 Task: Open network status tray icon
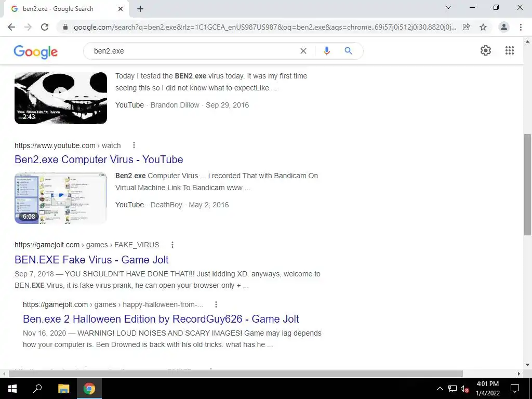click(453, 389)
